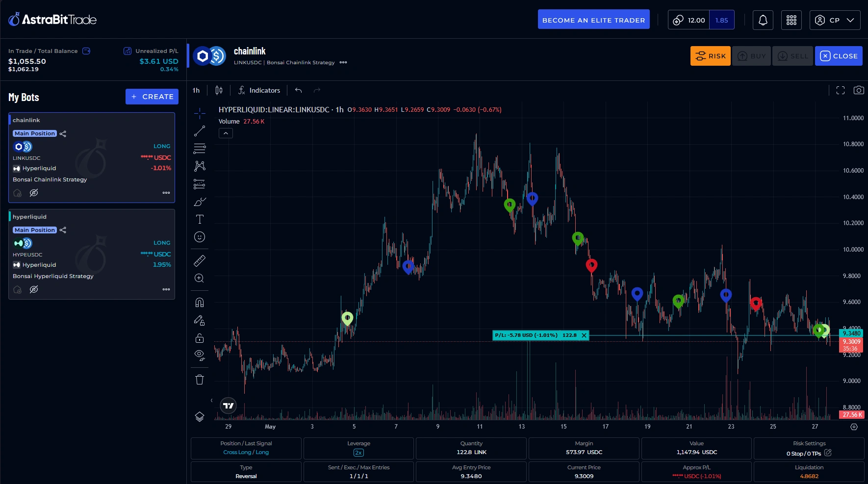Click Main Position tag on chainlink card
Image resolution: width=868 pixels, height=484 pixels.
click(35, 133)
